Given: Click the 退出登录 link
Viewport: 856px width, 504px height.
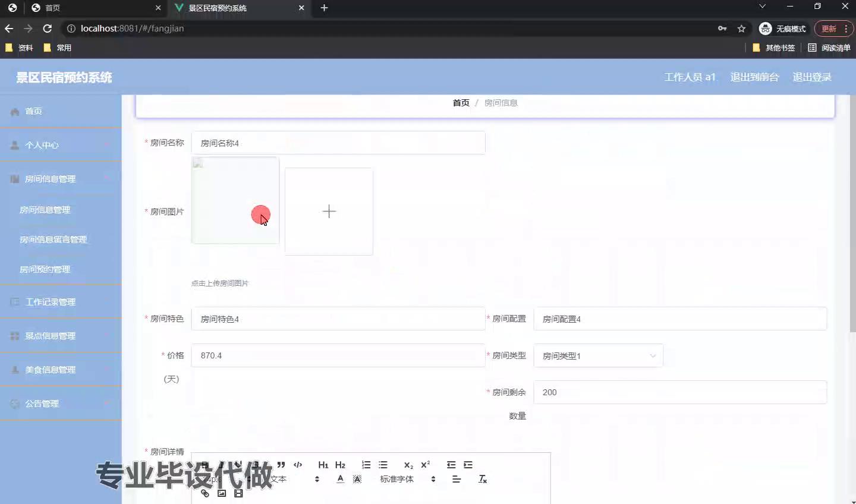Looking at the screenshot, I should [811, 77].
